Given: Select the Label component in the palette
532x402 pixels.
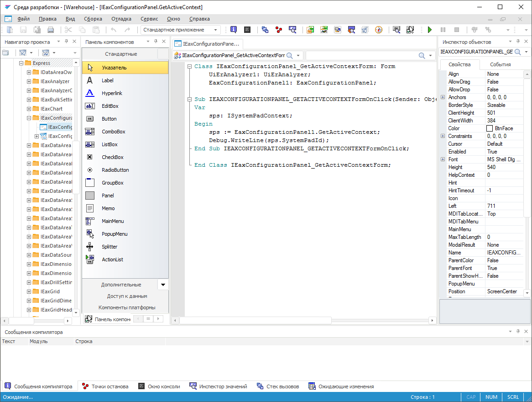Looking at the screenshot, I should click(108, 80).
